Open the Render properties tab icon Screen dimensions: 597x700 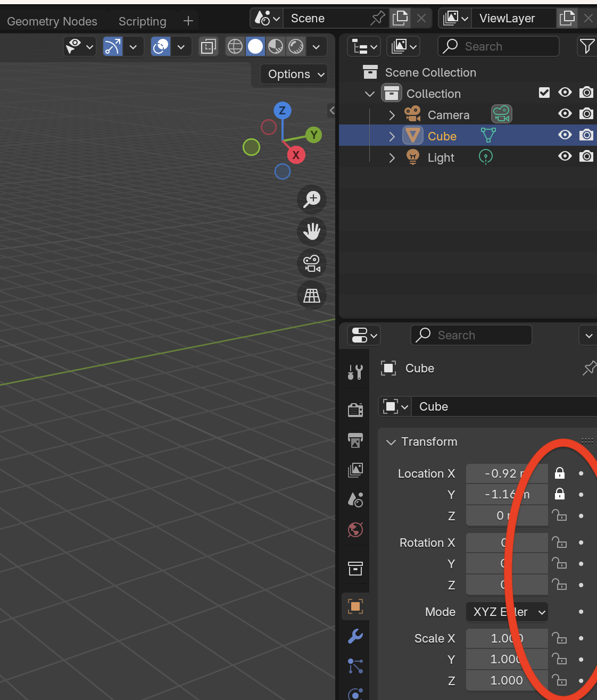355,409
